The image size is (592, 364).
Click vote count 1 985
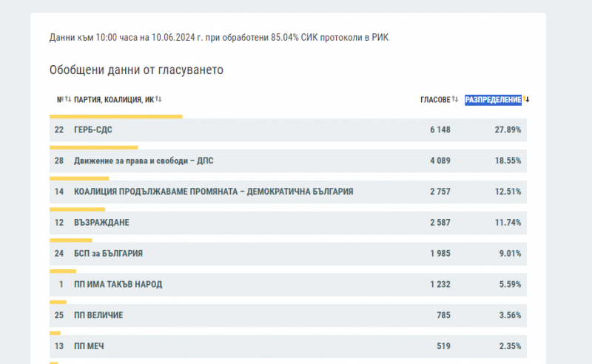(440, 254)
